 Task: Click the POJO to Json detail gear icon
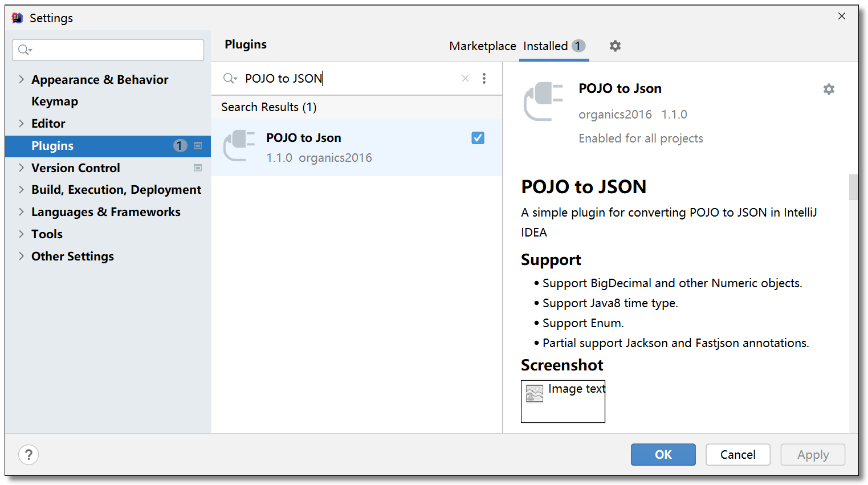(829, 89)
